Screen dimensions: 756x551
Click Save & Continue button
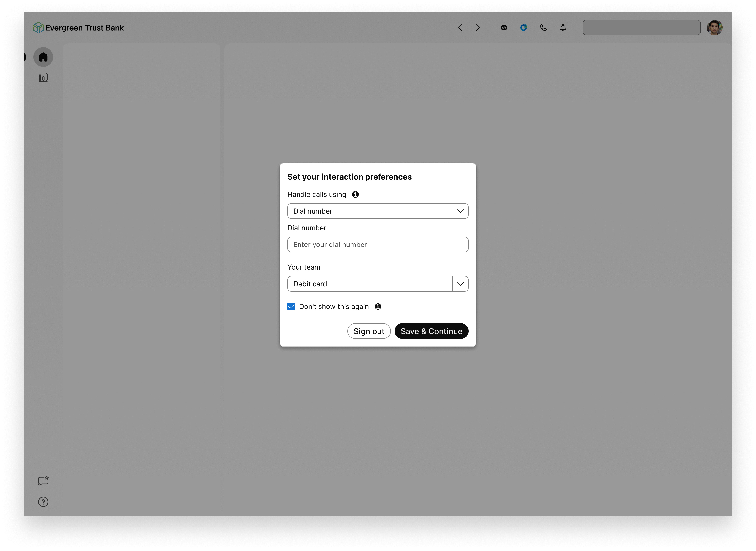(431, 331)
